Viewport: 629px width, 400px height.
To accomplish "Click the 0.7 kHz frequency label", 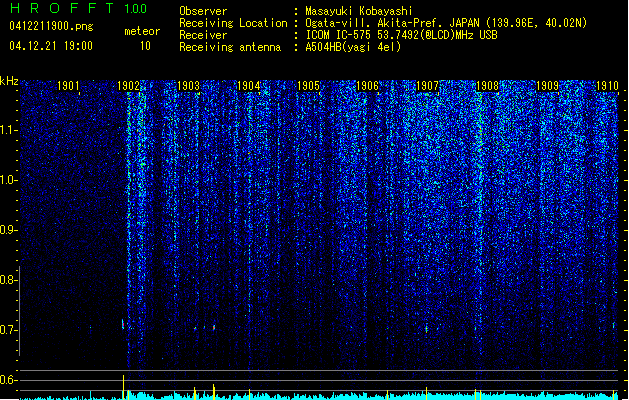I will [9, 330].
